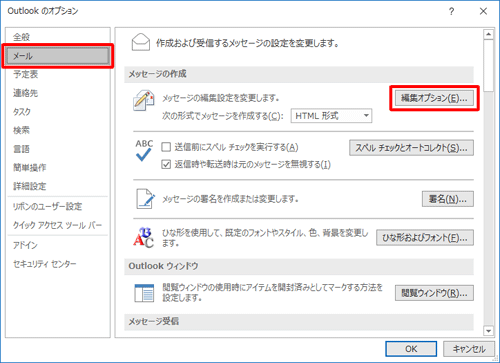Enable 送信前にスペル チェックを実行する checkbox
The height and width of the screenshot is (363, 500).
click(166, 147)
